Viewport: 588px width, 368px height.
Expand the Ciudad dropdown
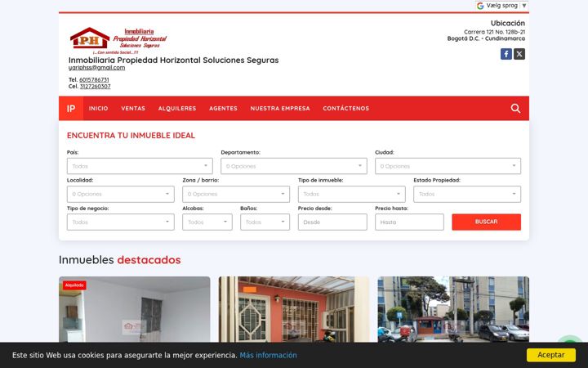(448, 166)
